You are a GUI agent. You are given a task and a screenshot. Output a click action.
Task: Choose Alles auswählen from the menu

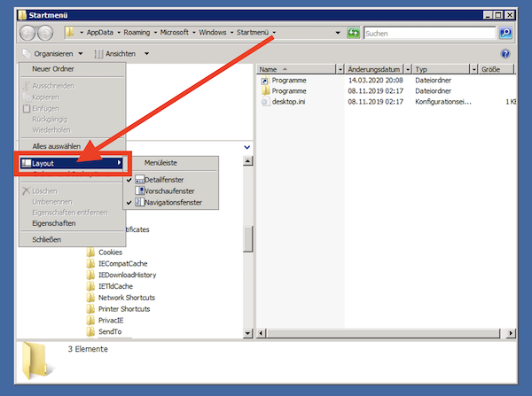tap(57, 146)
